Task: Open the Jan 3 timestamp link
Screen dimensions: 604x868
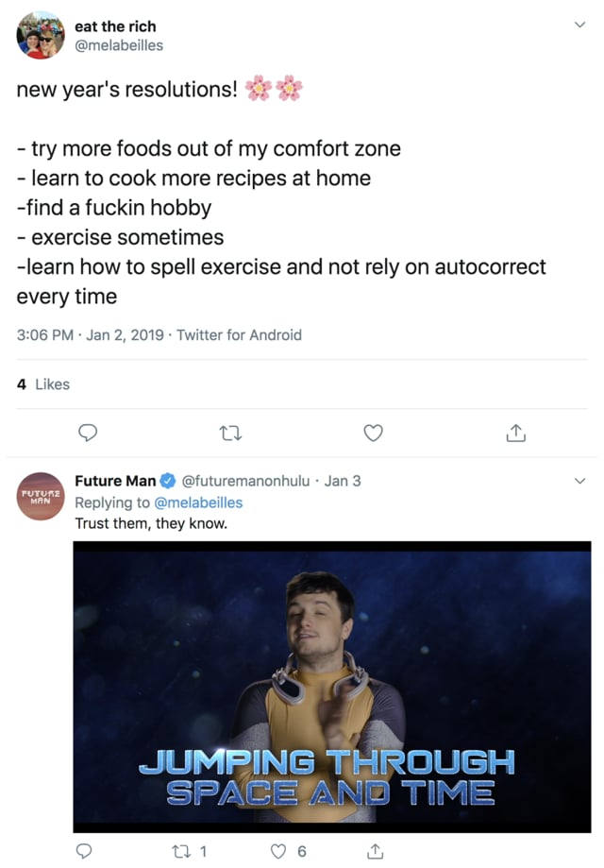Action: click(x=343, y=481)
